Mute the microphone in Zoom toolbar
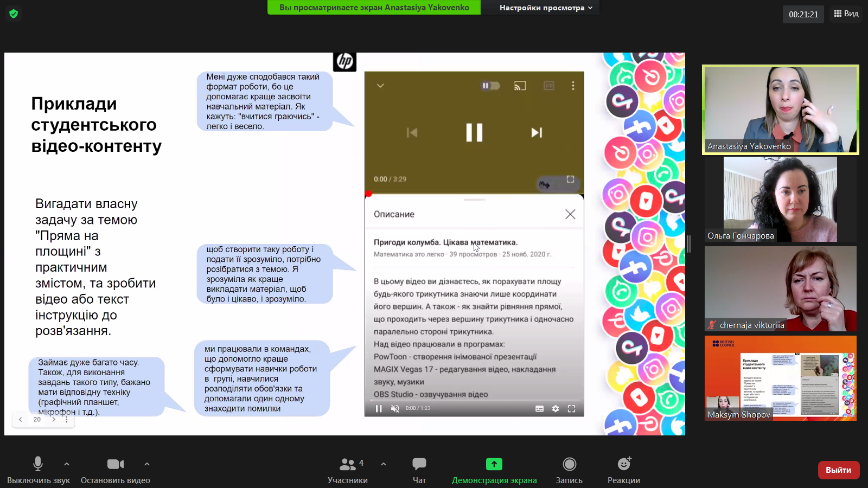This screenshot has width=868, height=488. pyautogui.click(x=38, y=464)
